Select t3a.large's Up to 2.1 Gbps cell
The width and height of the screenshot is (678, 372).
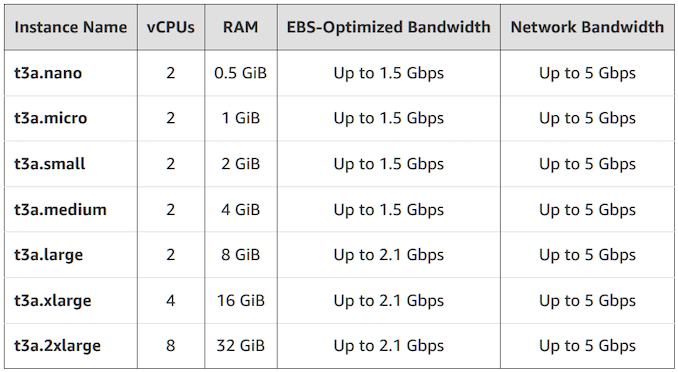point(389,255)
